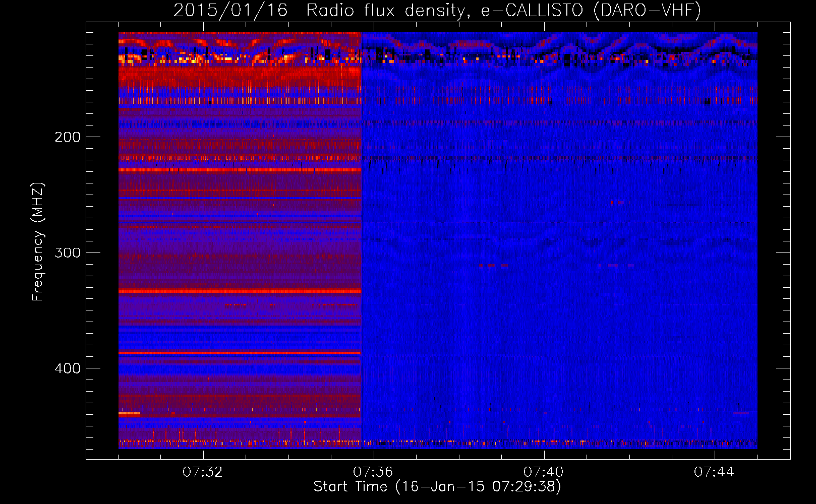Click the Start Time axis label
Screen dimensions: 816x504
coord(437,487)
